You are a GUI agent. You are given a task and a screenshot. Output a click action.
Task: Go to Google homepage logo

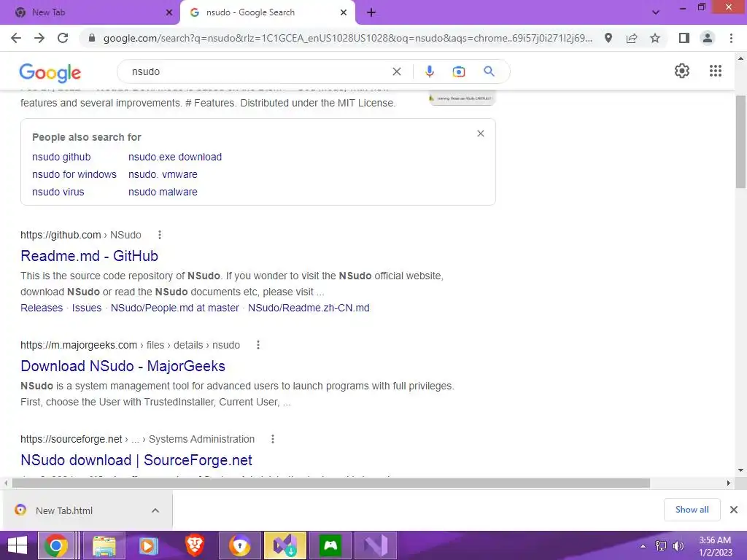coord(50,72)
